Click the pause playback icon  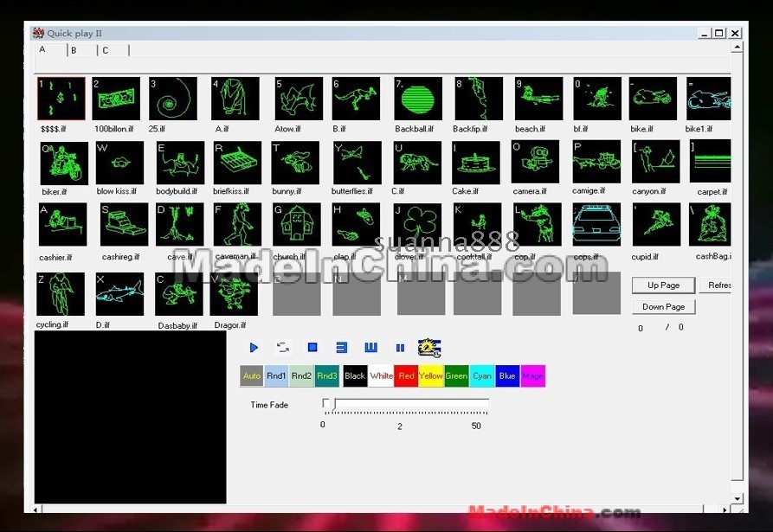point(400,349)
